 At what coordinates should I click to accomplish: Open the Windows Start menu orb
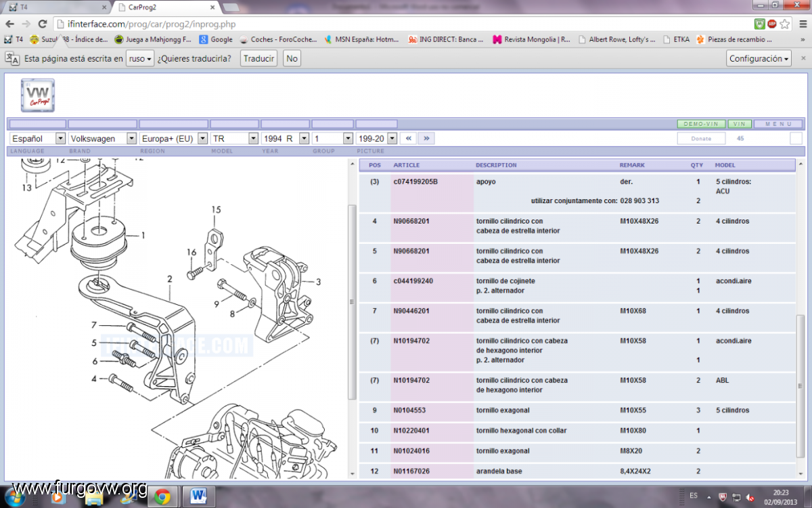click(x=15, y=496)
